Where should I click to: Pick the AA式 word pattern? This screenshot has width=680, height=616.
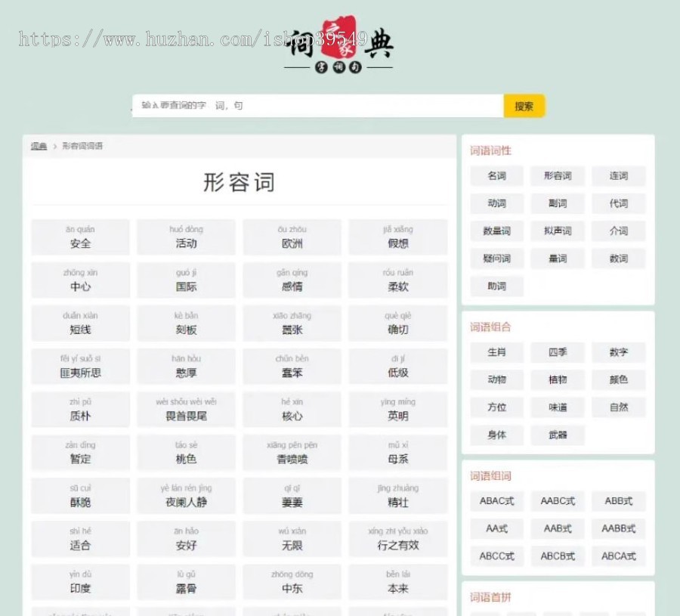click(x=496, y=529)
